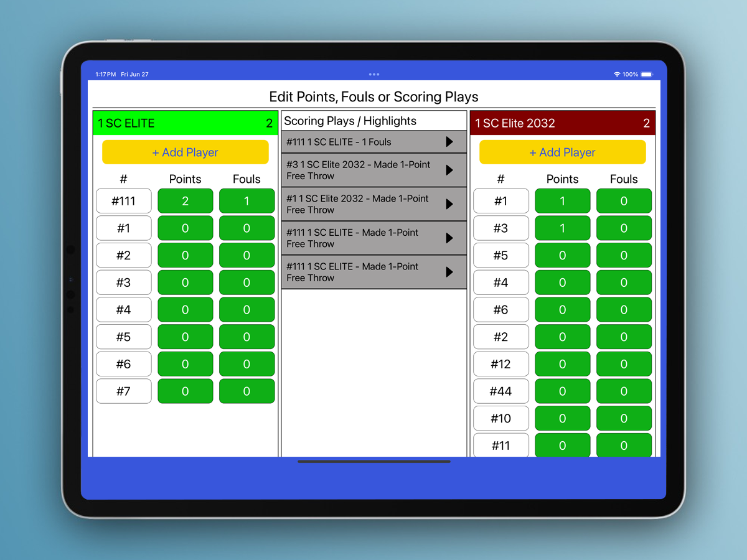Edit fouls for player #10
The image size is (747, 560).
pyautogui.click(x=624, y=418)
